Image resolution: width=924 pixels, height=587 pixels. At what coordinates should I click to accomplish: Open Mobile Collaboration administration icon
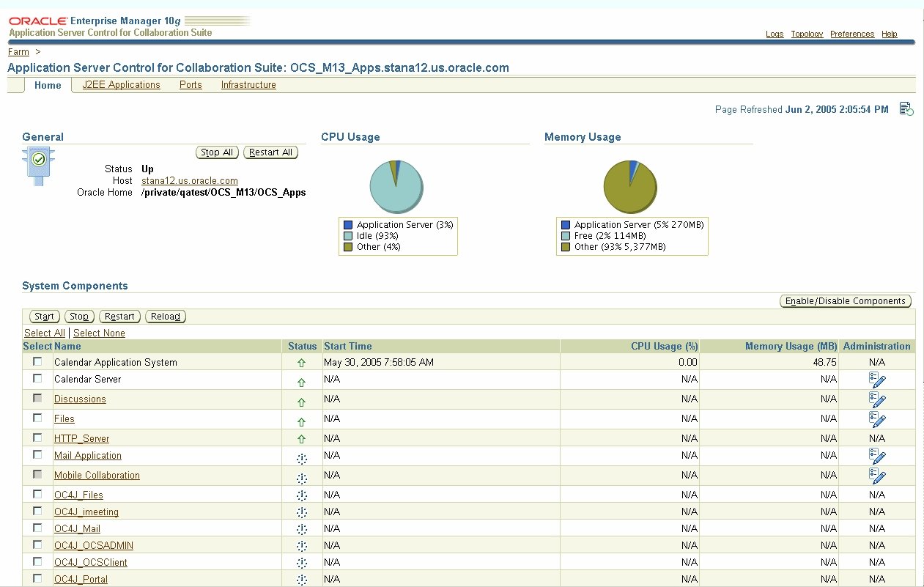point(877,476)
